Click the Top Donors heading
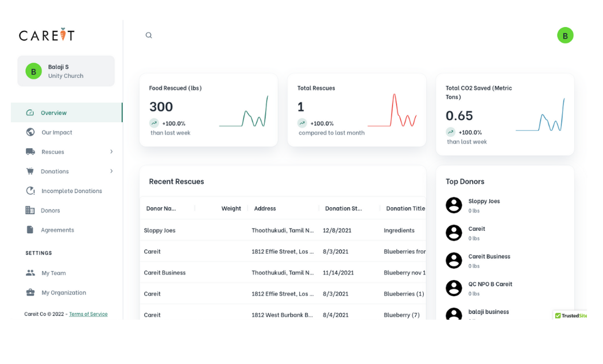603x364 pixels. (465, 181)
